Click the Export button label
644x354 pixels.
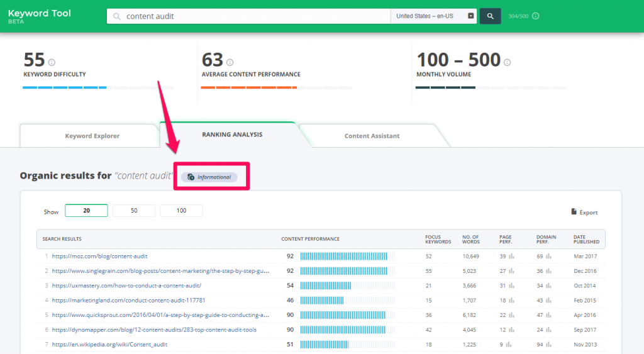[x=589, y=213]
